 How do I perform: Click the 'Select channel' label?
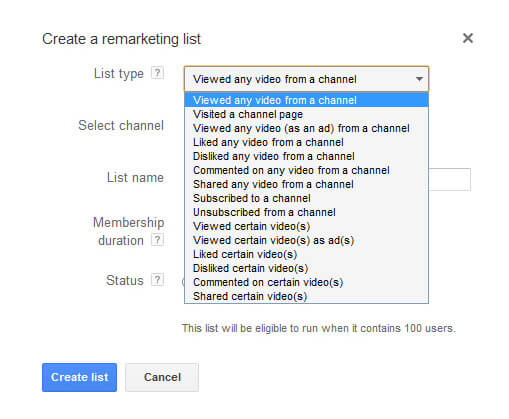click(x=121, y=125)
